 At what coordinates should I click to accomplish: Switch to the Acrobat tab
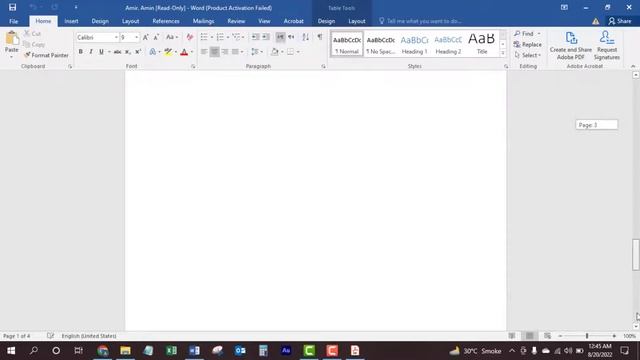[x=293, y=21]
